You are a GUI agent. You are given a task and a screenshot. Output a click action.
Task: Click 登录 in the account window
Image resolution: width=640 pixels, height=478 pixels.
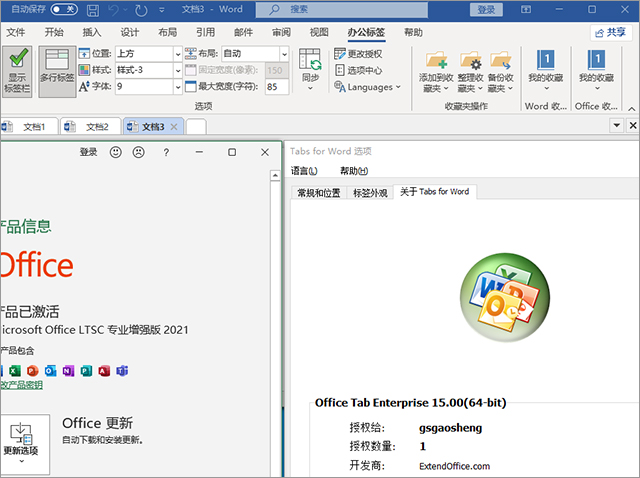click(88, 152)
